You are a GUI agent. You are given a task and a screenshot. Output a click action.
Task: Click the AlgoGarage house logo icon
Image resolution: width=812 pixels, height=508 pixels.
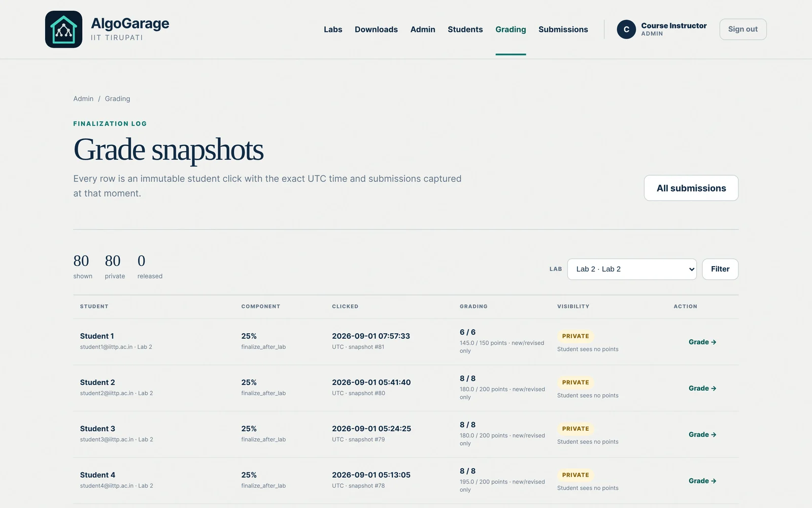[x=63, y=29]
